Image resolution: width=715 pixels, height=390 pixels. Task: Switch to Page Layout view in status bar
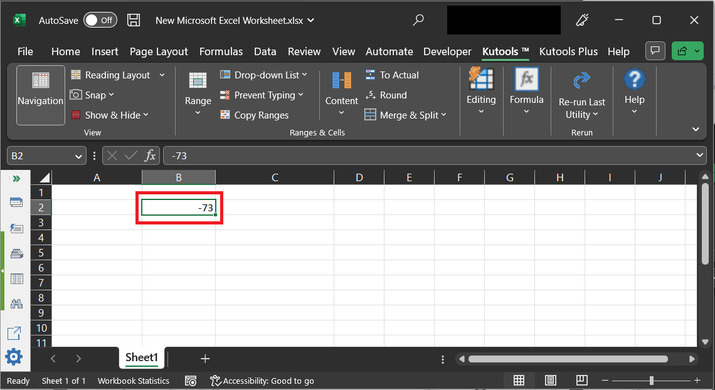[x=550, y=380]
